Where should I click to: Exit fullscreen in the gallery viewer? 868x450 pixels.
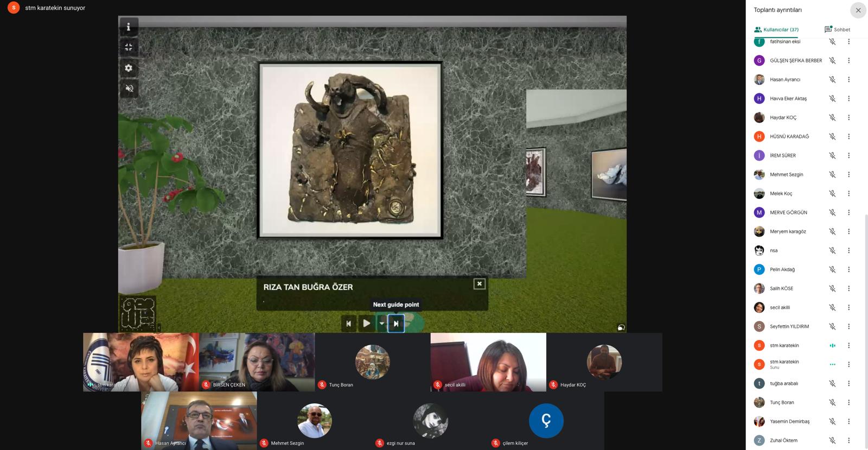pos(129,47)
